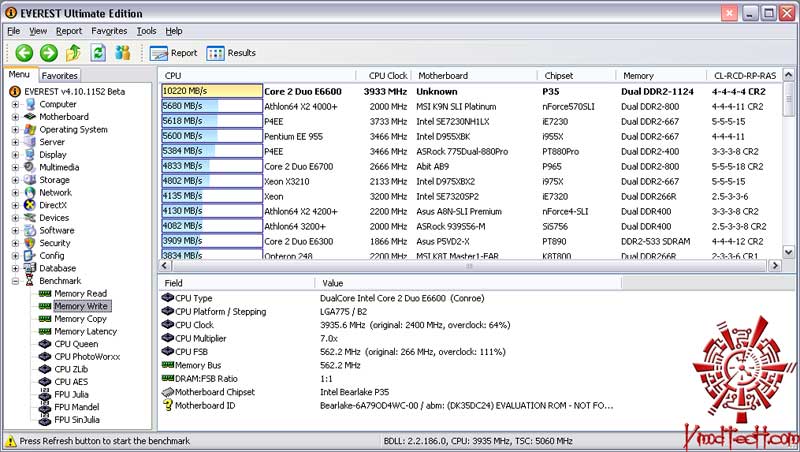Click the up-level arrow toolbar icon
800x452 pixels.
pos(73,53)
